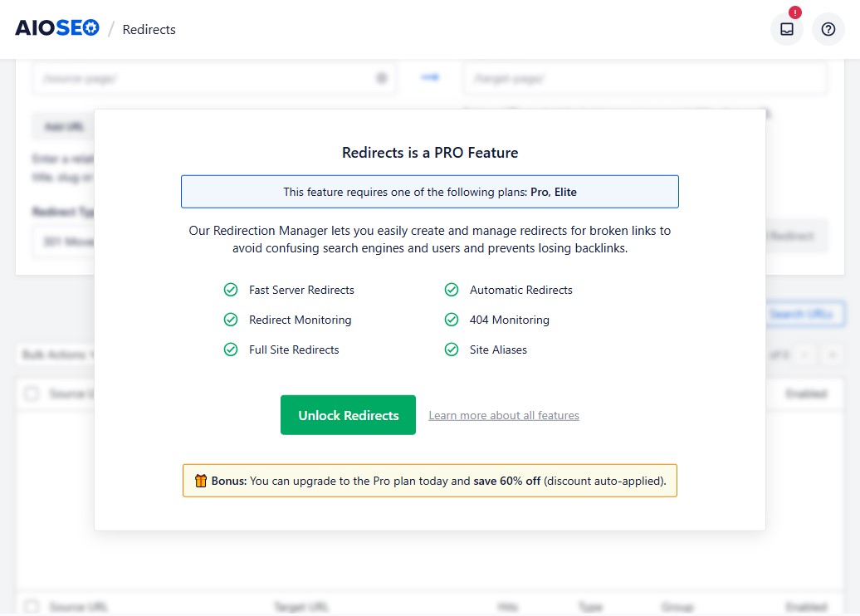Click the AIOSEO logo

click(x=57, y=27)
